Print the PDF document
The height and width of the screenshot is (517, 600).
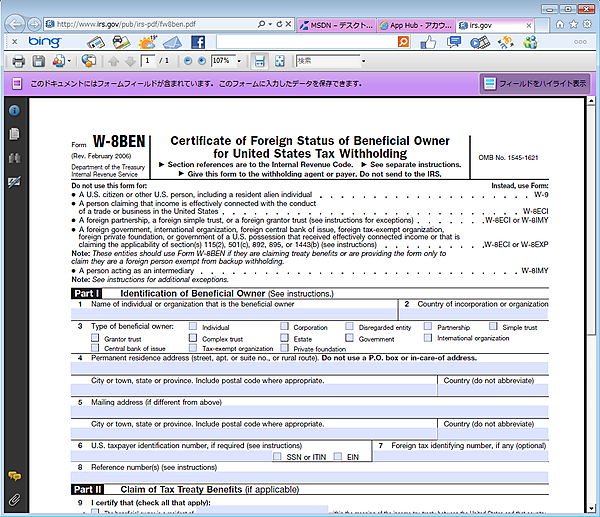(18, 61)
